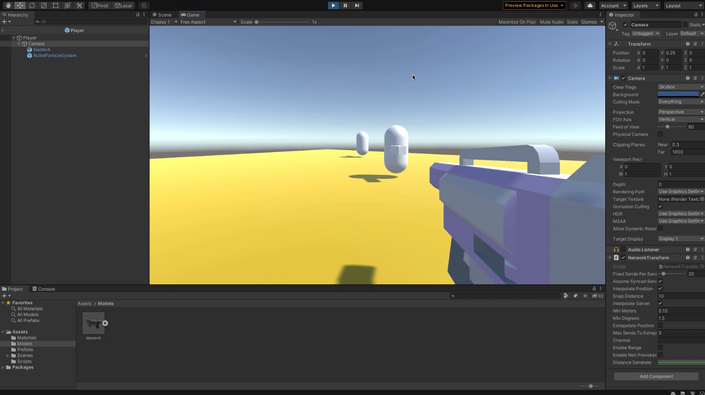Screen dimensions: 705x395
Task: Enable the Physical Camera checkbox
Action: [x=660, y=134]
